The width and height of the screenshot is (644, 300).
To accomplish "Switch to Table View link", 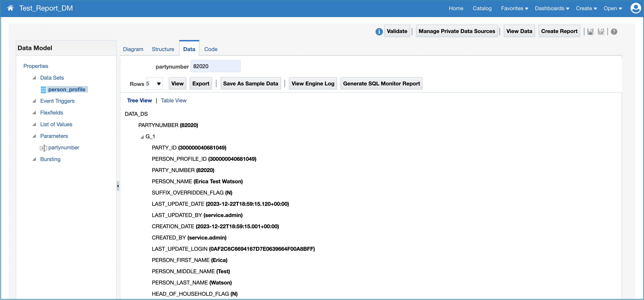I will pos(174,101).
